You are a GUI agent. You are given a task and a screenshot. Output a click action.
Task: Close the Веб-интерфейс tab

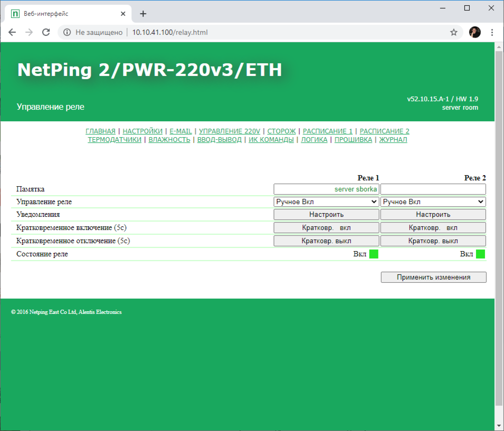[x=123, y=14]
